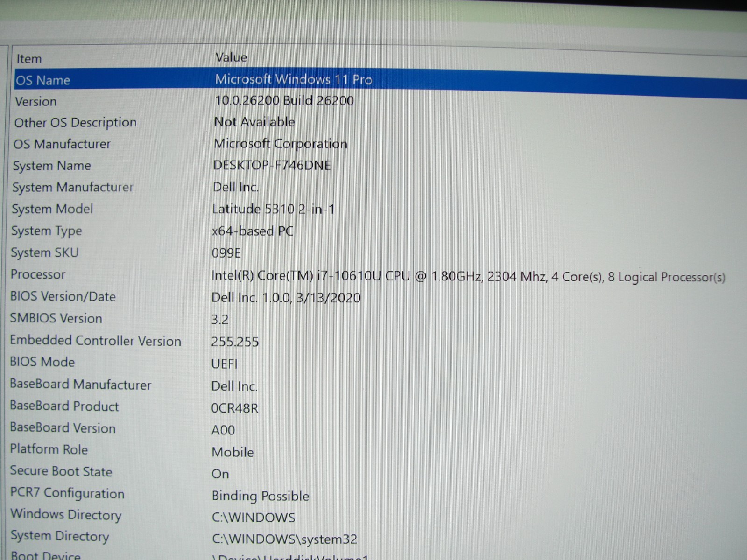Select the Processor row label
This screenshot has width=747, height=560.
[x=38, y=274]
